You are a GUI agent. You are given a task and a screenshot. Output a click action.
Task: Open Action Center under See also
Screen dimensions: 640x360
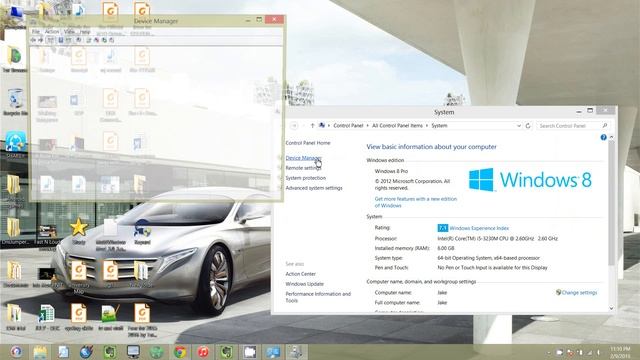(x=300, y=274)
